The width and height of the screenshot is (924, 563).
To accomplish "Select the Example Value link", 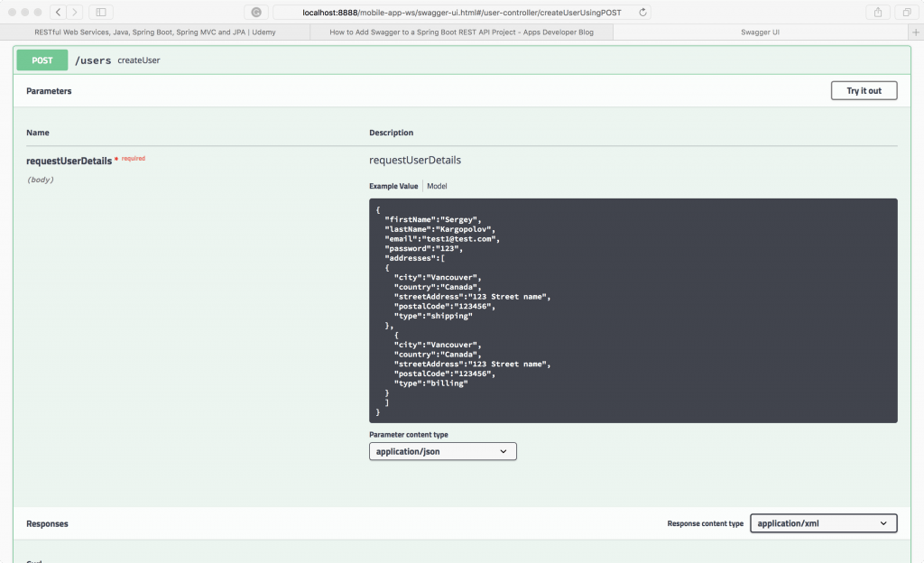I will 393,186.
